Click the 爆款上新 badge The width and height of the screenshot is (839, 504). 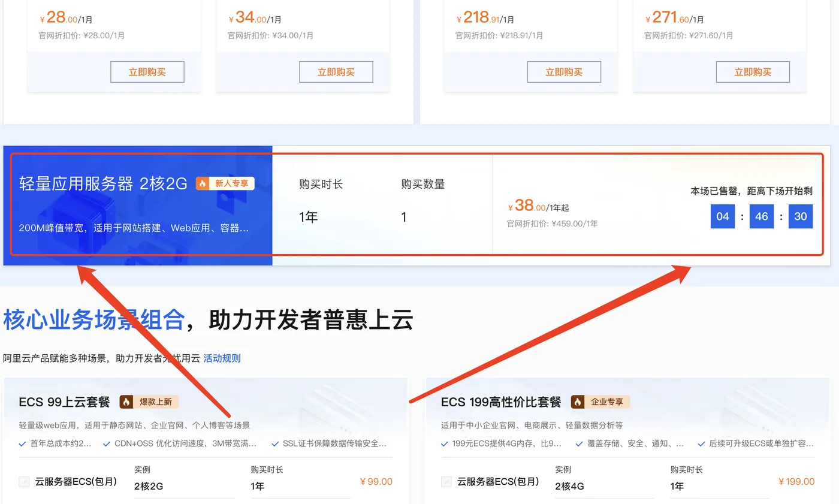pos(149,402)
